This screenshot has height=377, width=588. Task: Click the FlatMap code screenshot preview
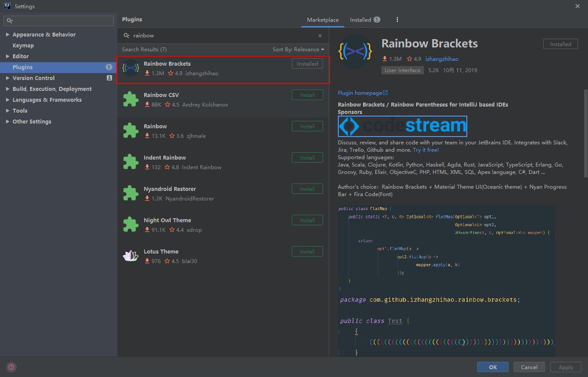[446, 248]
